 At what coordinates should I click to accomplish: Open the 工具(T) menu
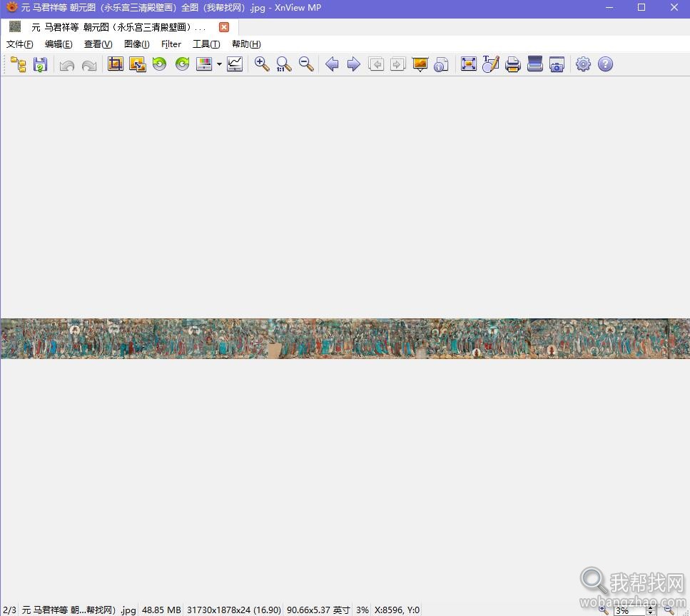point(206,44)
